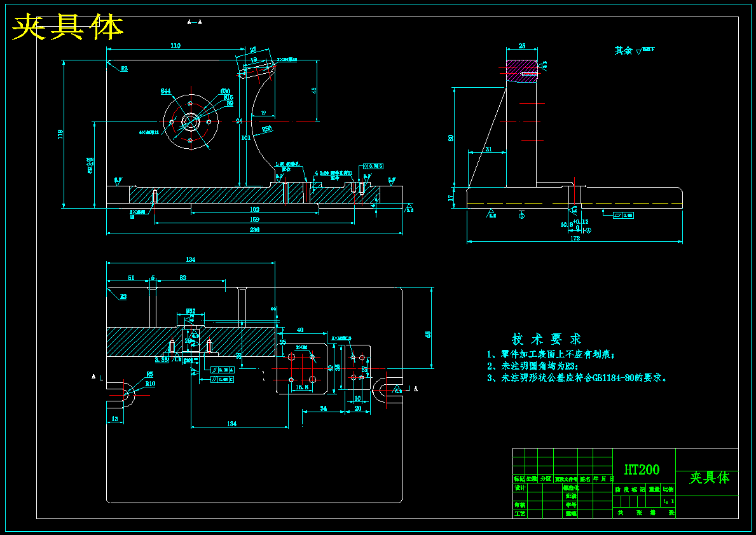
Task: Click the 80 height dimension in side view
Action: click(451, 138)
